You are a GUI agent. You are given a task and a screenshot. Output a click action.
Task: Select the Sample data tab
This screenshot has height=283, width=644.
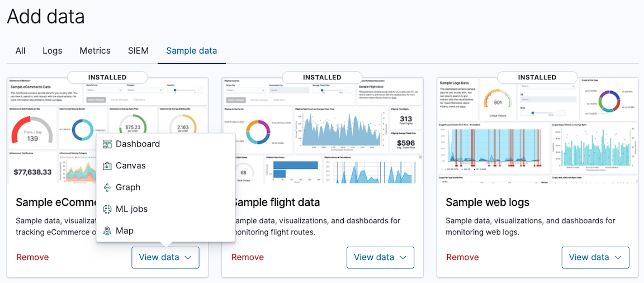point(192,50)
